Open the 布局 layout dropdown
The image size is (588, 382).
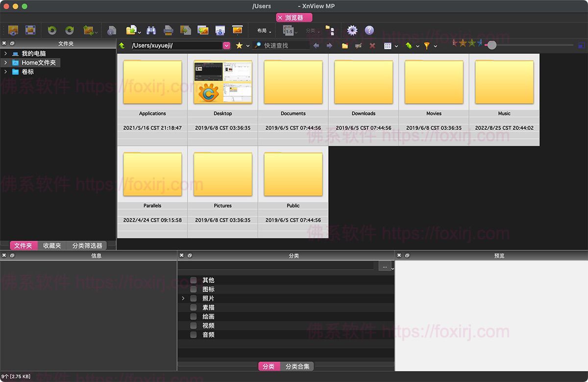pos(264,31)
